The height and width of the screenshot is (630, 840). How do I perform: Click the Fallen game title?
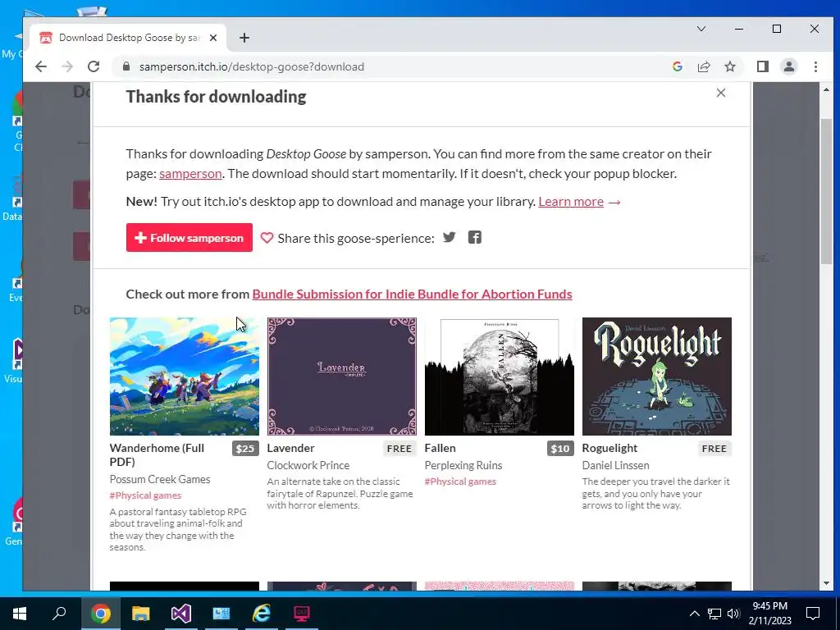(x=441, y=448)
